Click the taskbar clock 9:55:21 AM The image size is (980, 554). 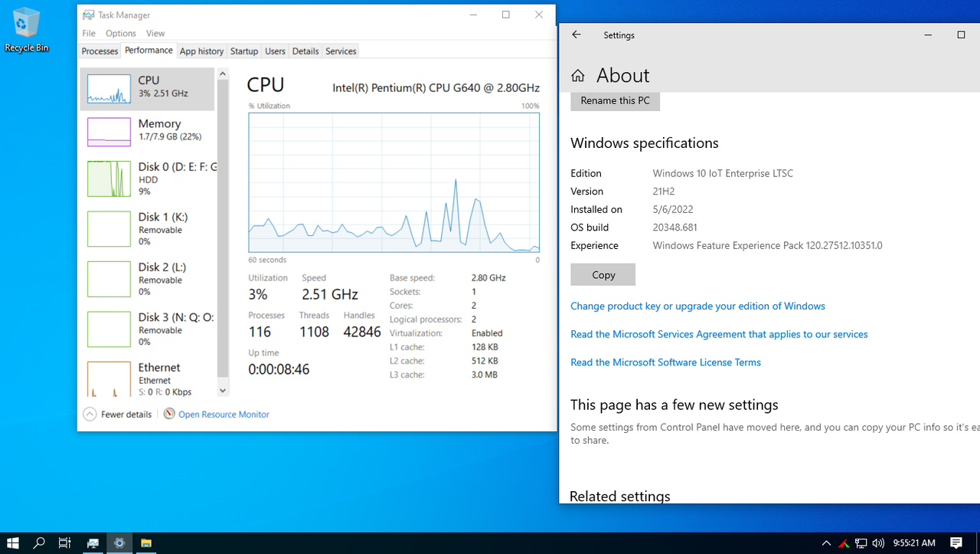tap(914, 543)
